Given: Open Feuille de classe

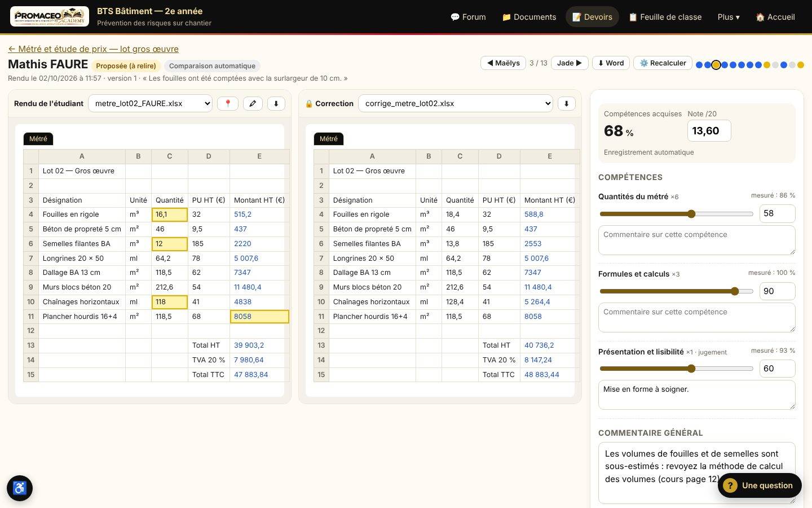Looking at the screenshot, I should [665, 17].
